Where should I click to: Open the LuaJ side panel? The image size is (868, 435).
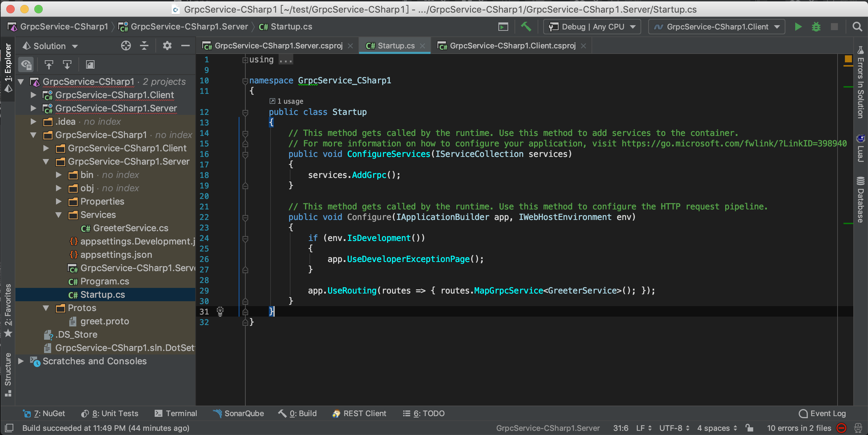point(860,148)
